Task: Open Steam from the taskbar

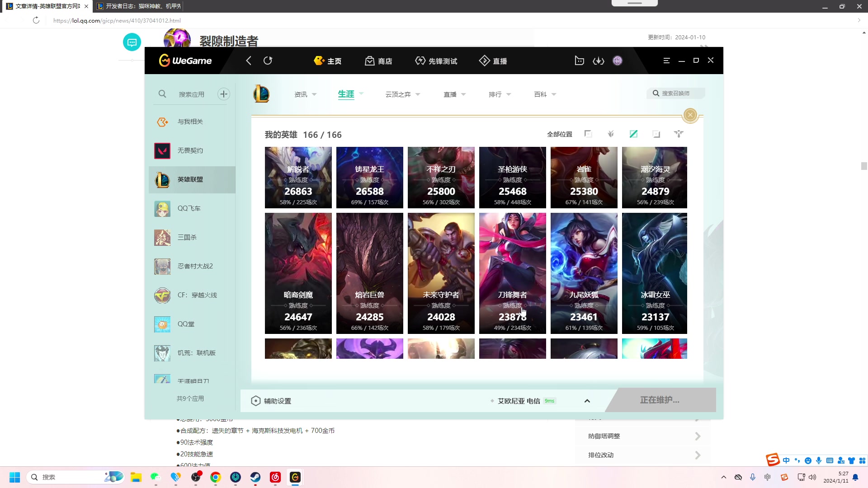Action: point(255,477)
